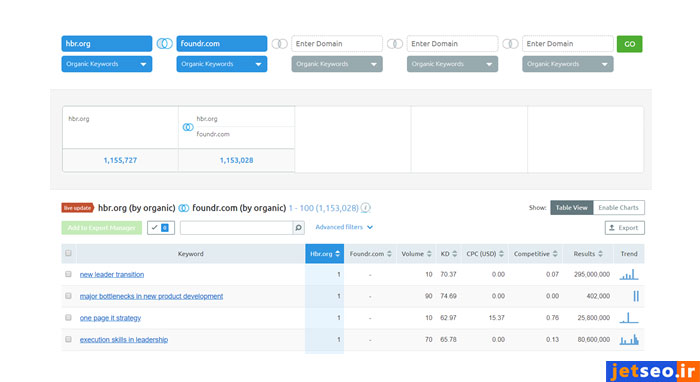Click the 80,600,000 results value
The height and width of the screenshot is (382, 700).
tap(593, 340)
